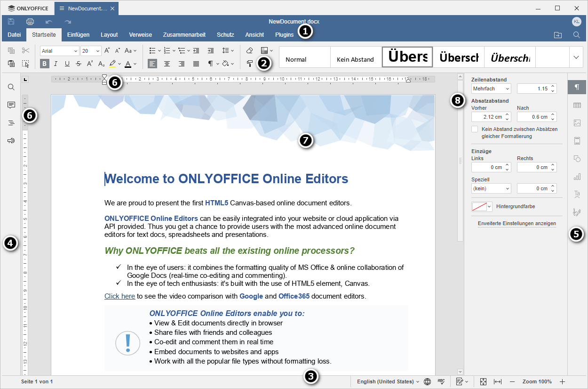This screenshot has width=588, height=389.
Task: Click the 'Click here' hyperlink in document
Action: [119, 296]
